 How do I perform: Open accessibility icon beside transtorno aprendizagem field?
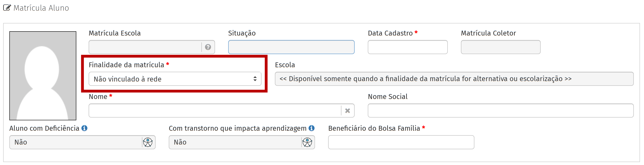click(307, 142)
